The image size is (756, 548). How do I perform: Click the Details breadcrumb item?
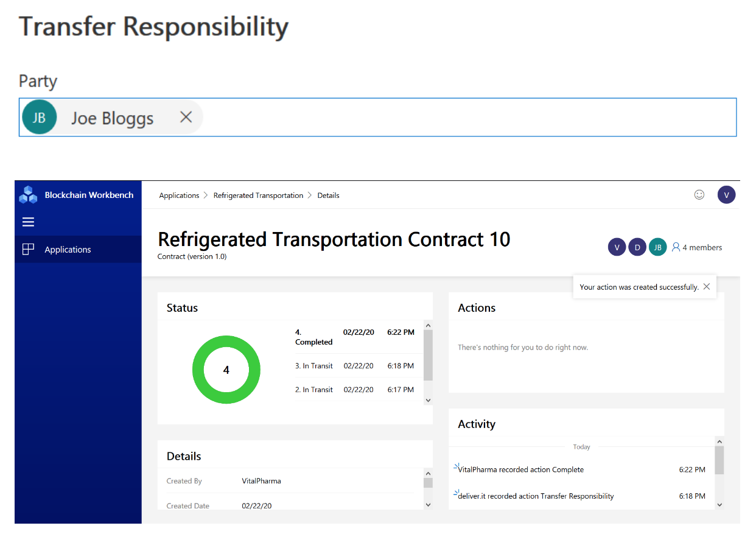point(328,195)
